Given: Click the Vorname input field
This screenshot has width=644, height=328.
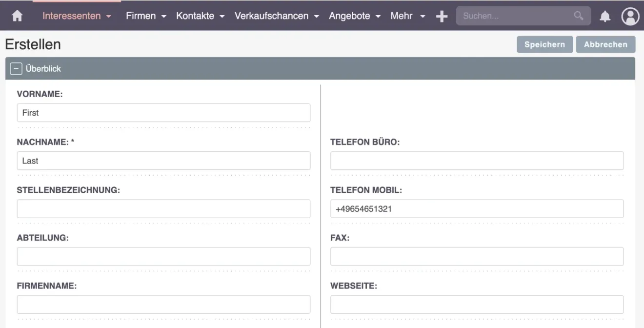Looking at the screenshot, I should (163, 112).
